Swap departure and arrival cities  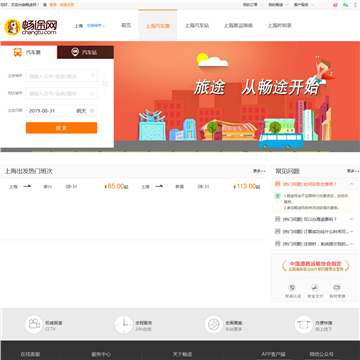[x=104, y=84]
